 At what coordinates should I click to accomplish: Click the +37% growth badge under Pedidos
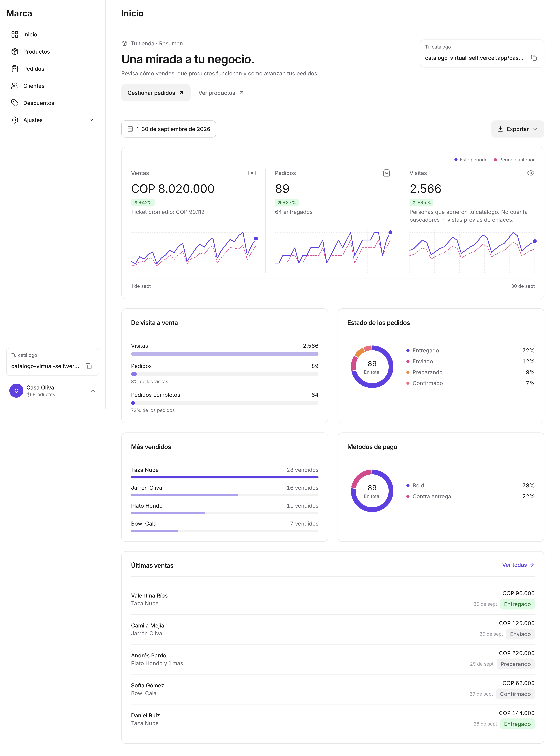[287, 202]
